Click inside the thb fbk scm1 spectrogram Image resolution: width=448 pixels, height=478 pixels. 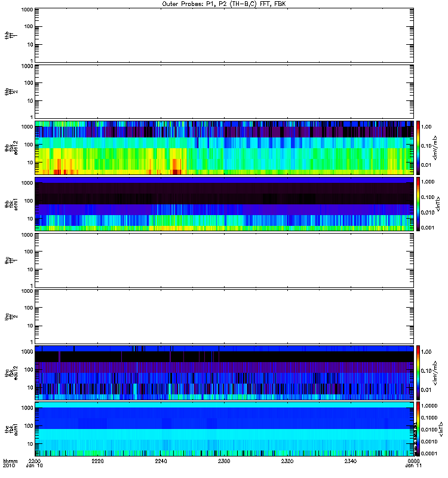[225, 204]
